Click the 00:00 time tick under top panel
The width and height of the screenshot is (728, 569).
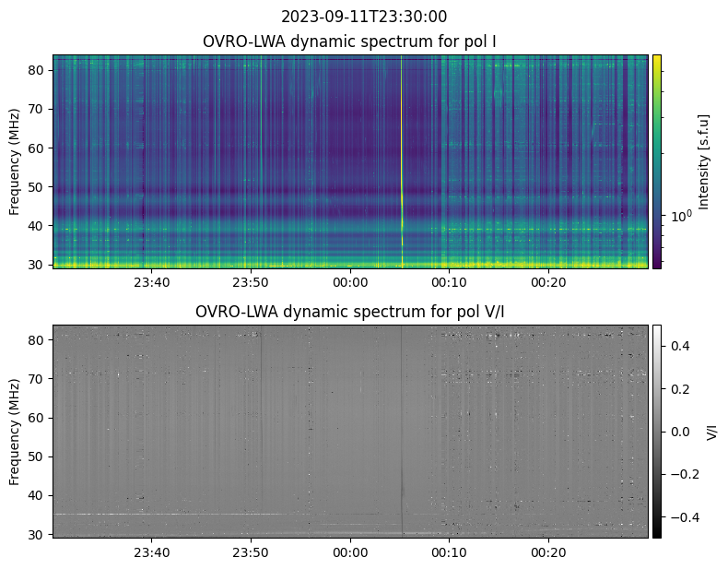coord(350,282)
